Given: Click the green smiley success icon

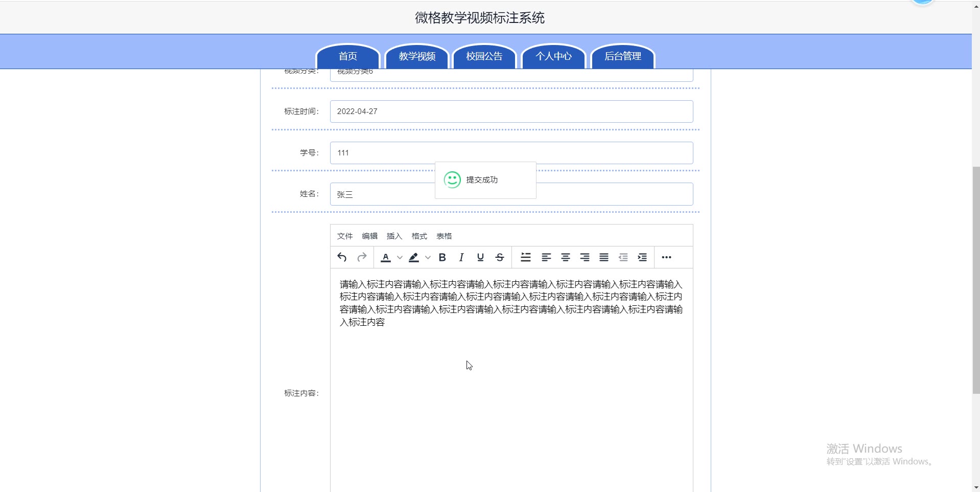Looking at the screenshot, I should coord(452,180).
